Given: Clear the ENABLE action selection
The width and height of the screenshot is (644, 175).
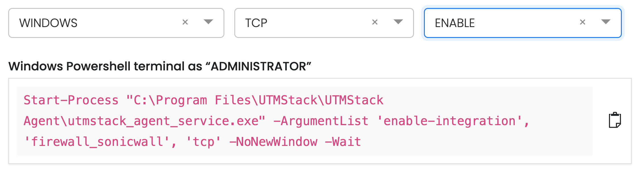Looking at the screenshot, I should tap(583, 22).
